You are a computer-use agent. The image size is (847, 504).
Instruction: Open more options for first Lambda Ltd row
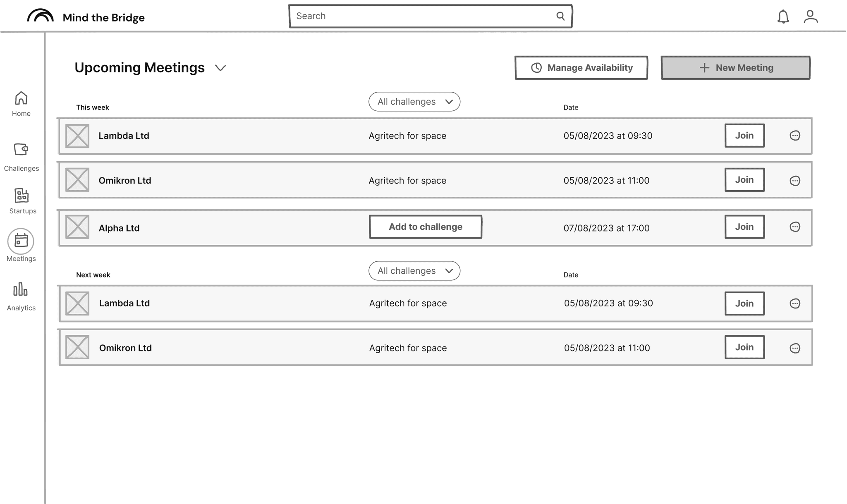tap(794, 136)
